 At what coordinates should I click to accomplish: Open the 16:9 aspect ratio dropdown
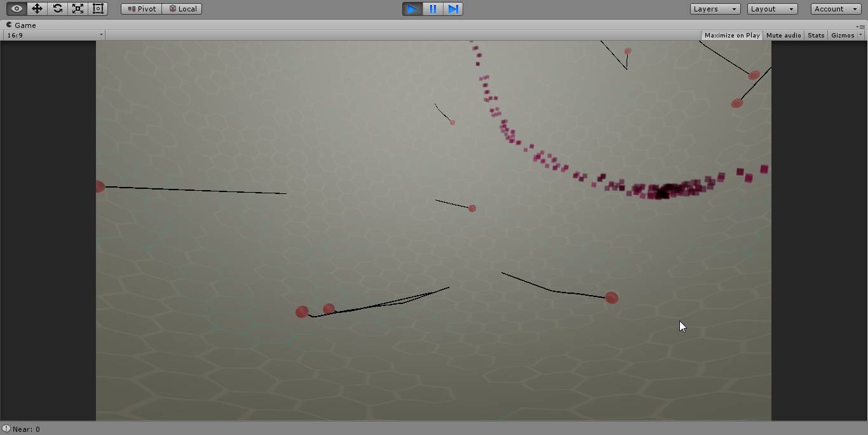(54, 35)
